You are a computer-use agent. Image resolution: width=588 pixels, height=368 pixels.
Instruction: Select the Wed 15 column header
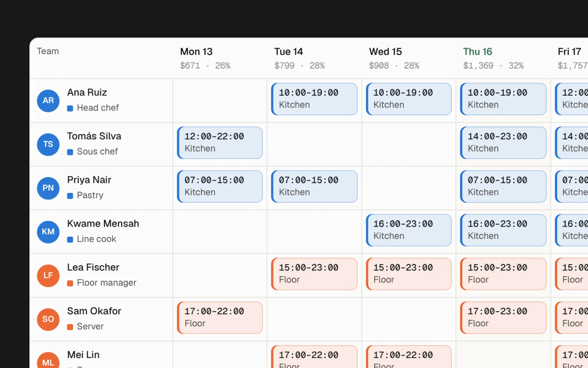click(x=409, y=58)
